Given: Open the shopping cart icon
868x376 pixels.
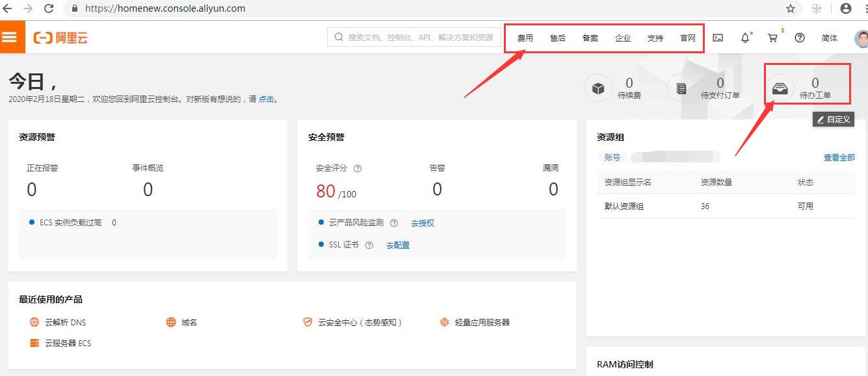Looking at the screenshot, I should (772, 38).
